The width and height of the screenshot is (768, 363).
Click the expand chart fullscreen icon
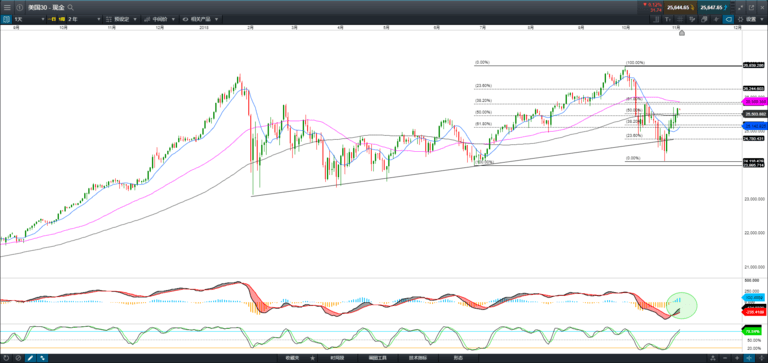click(x=741, y=7)
